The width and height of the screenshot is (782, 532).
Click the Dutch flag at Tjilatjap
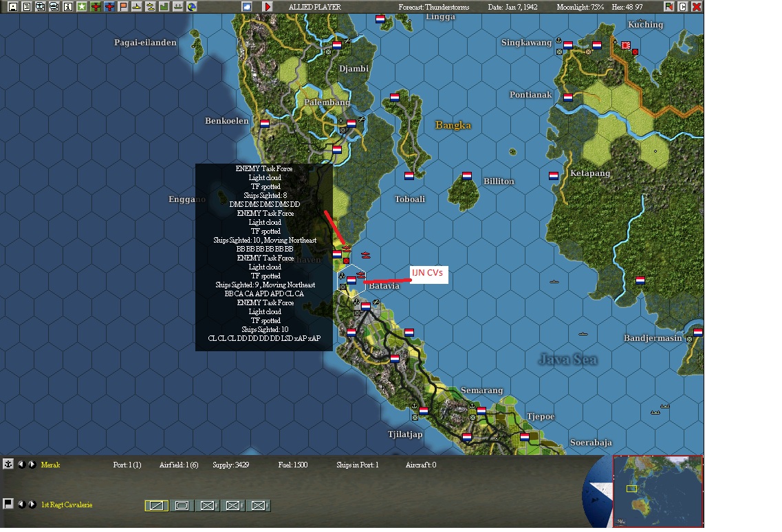click(424, 411)
